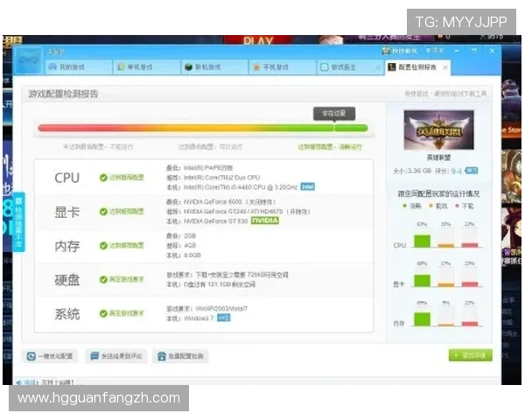Click 发送结果到评论 button
This screenshot has width=525, height=420.
[116, 356]
